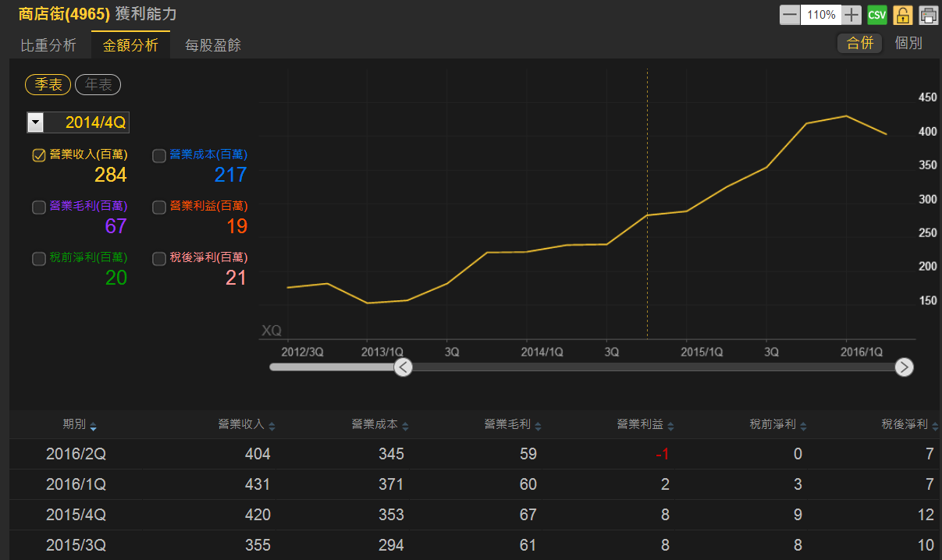Enable the 營業成本(百萬) checkbox
The image size is (942, 560).
[x=159, y=155]
